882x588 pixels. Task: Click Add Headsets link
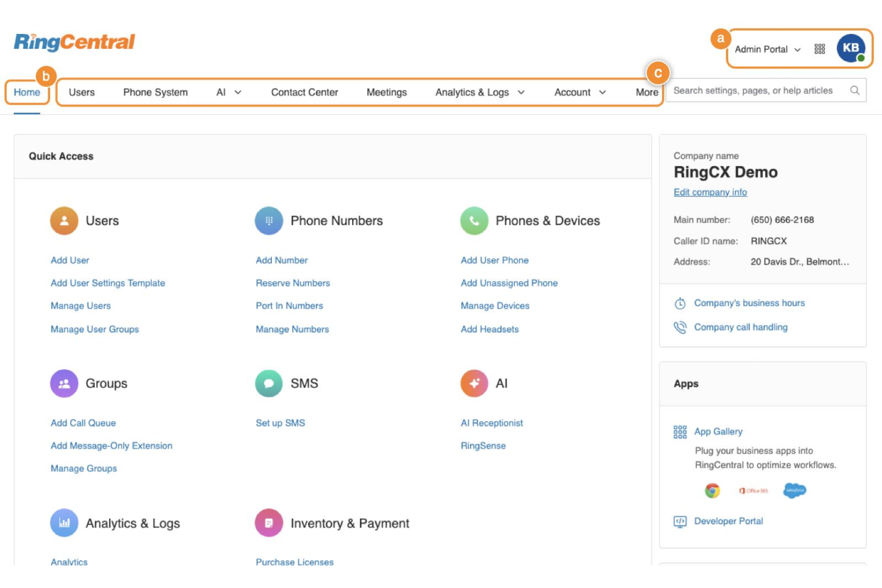pos(489,329)
